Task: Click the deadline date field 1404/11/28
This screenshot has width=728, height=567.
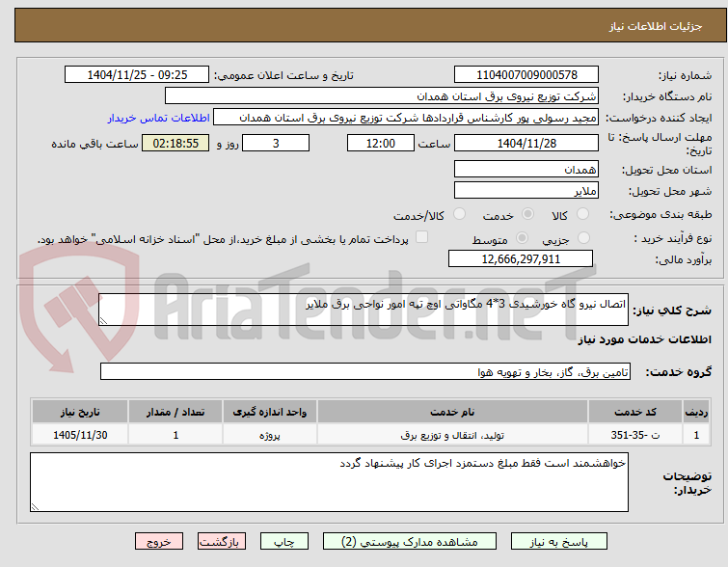Action: [526, 143]
